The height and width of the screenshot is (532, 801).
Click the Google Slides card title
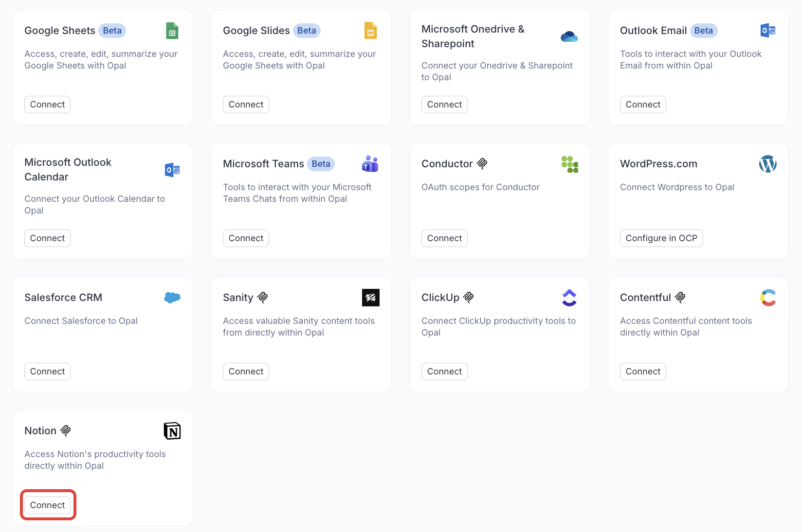tap(256, 31)
